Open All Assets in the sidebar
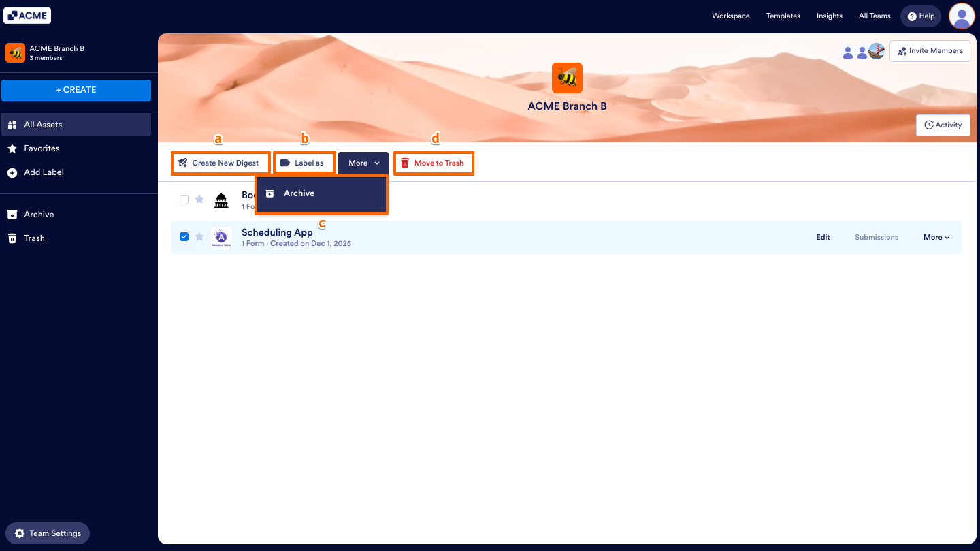This screenshot has width=980, height=551. point(76,125)
